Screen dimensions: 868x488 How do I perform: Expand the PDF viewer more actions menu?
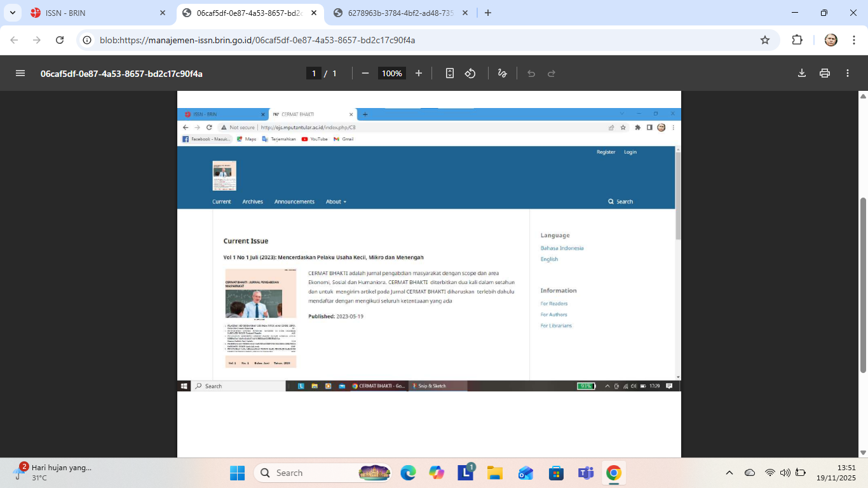(848, 73)
